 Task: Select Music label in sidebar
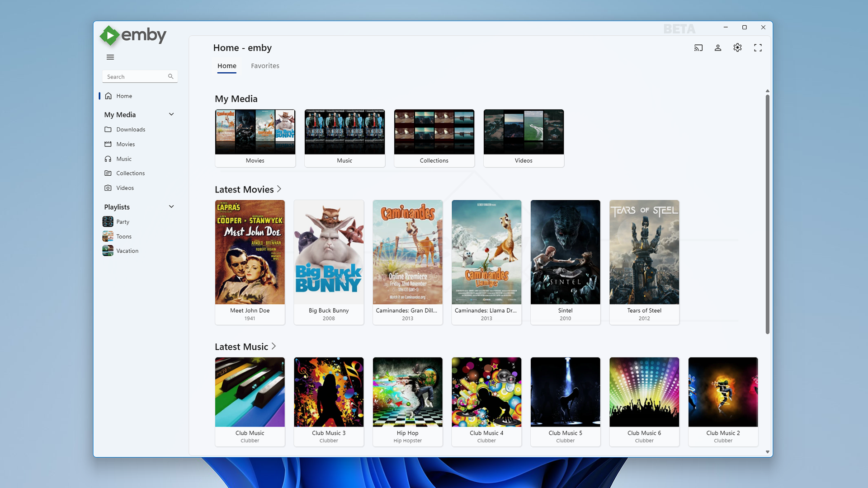pos(124,159)
